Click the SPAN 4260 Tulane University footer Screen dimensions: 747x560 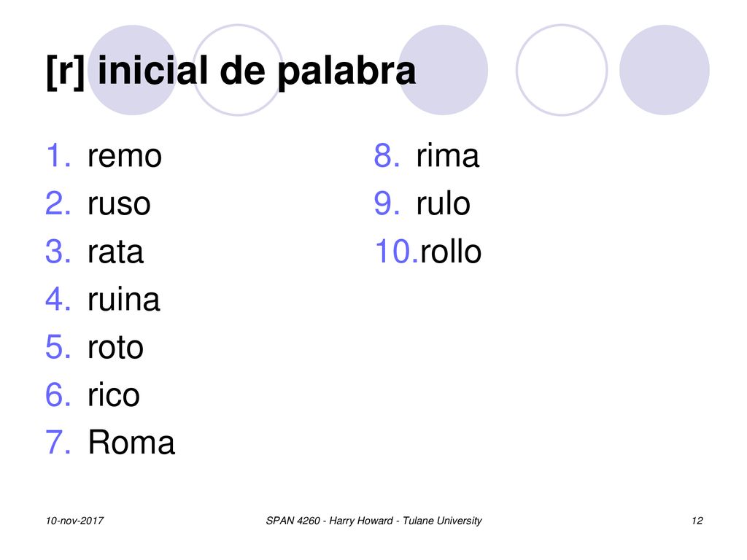click(x=374, y=521)
